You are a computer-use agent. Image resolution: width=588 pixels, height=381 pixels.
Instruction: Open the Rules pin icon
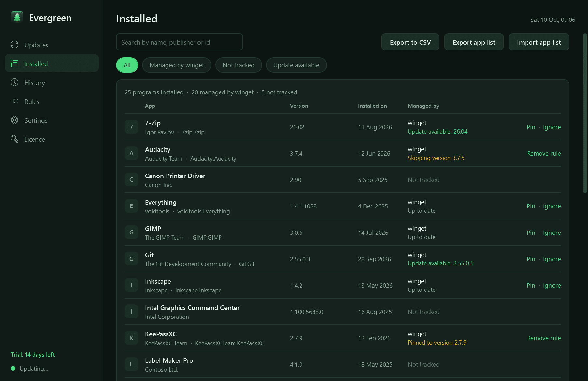pos(14,101)
